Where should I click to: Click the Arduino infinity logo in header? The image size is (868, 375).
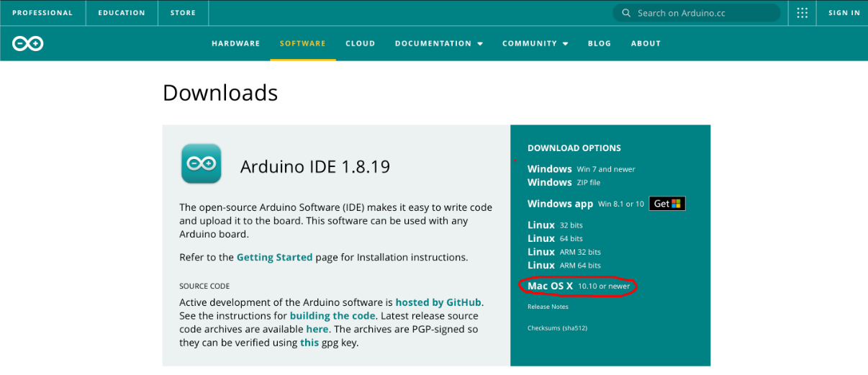tap(28, 44)
